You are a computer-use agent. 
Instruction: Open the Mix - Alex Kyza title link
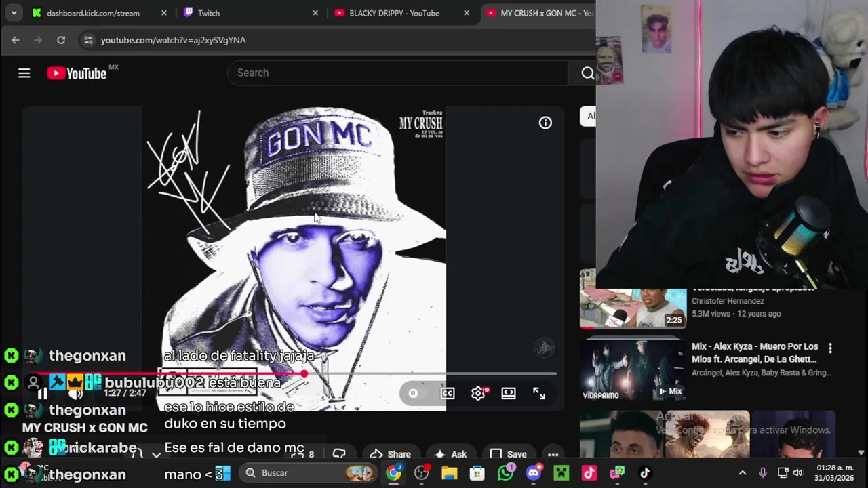pyautogui.click(x=755, y=352)
